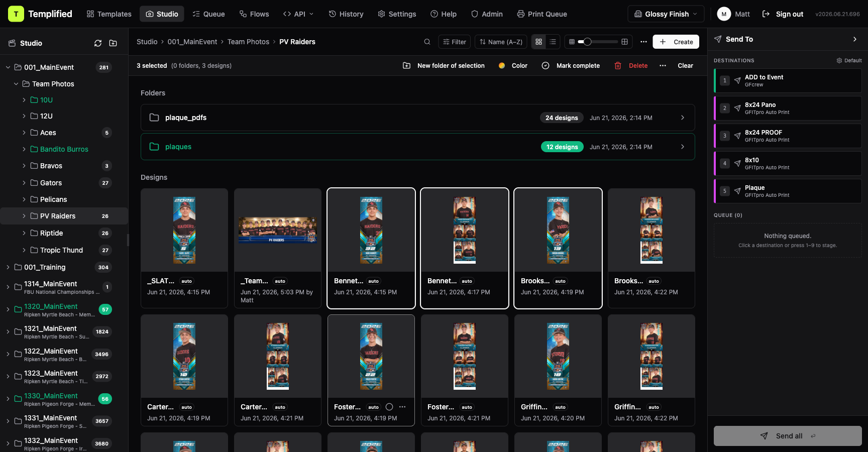Expand the Gators folder
Image resolution: width=868 pixels, height=452 pixels.
(24, 183)
